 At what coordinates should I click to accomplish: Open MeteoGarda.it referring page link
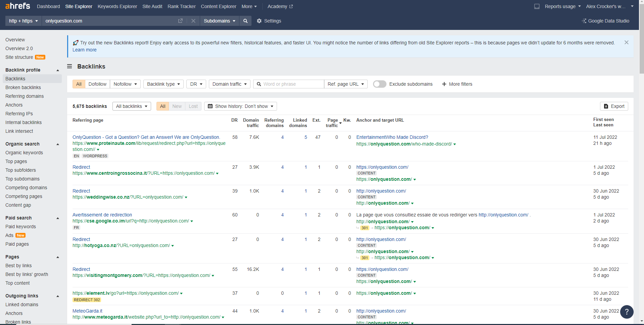coord(87,311)
